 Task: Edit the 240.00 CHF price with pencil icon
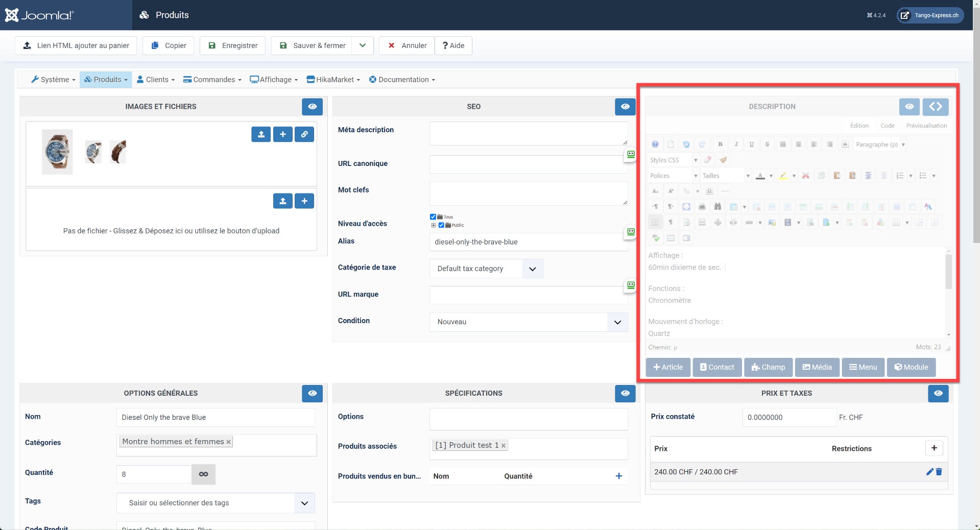[x=929, y=472]
